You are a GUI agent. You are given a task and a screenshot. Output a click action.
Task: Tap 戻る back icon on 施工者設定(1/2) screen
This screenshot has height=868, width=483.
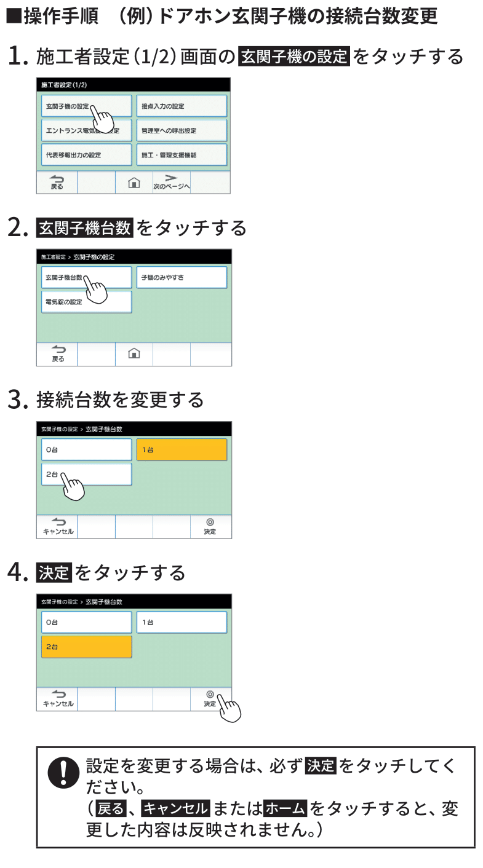click(x=57, y=183)
